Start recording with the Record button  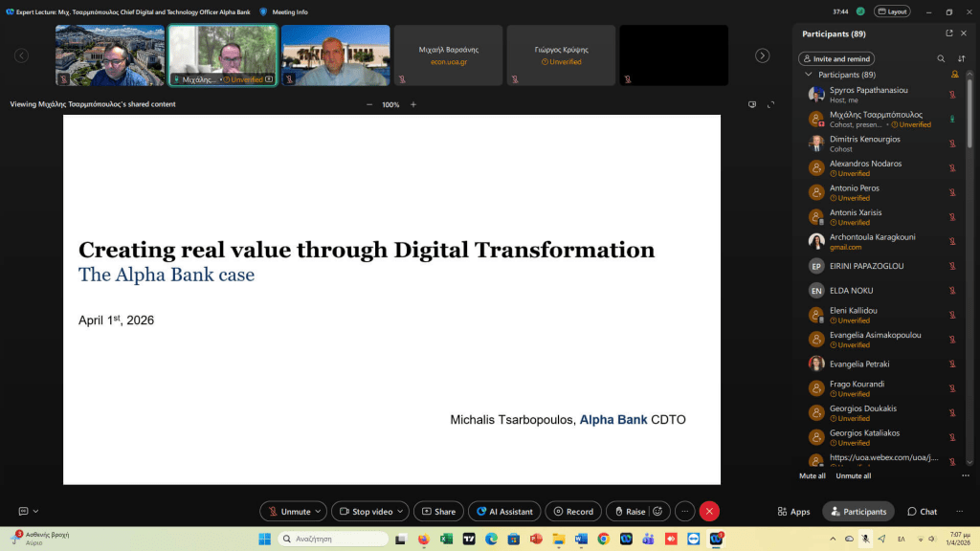point(573,511)
